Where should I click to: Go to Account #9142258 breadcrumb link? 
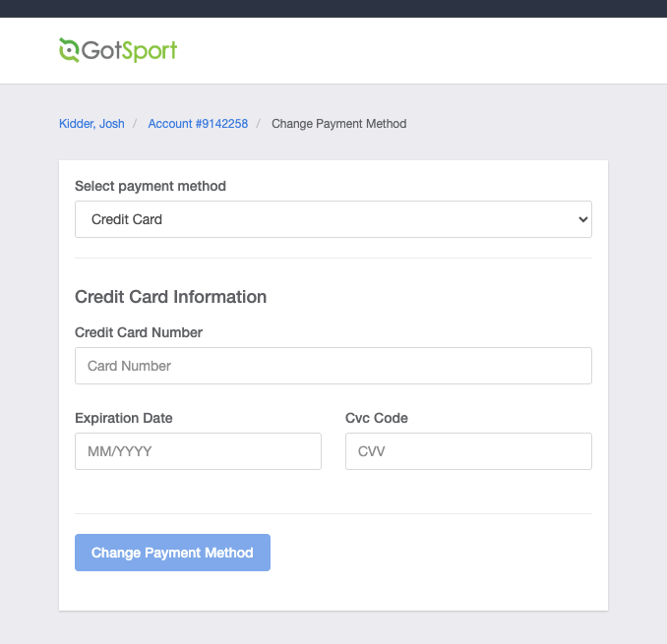(x=198, y=124)
